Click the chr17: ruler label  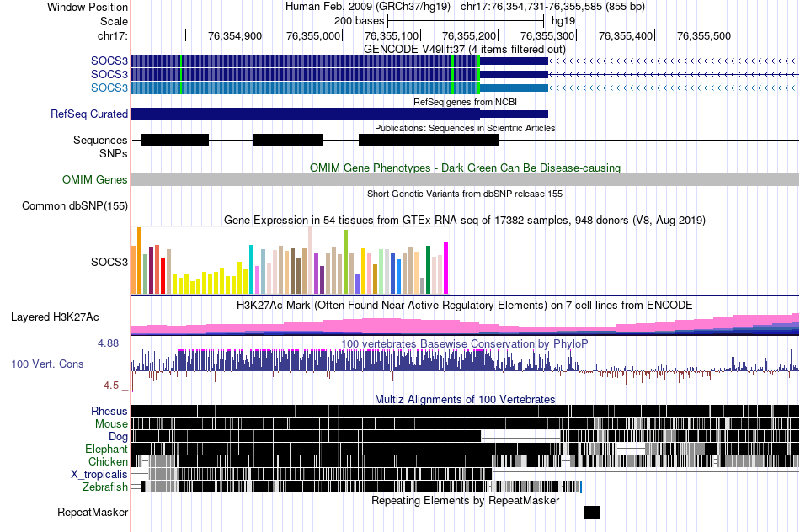(113, 35)
